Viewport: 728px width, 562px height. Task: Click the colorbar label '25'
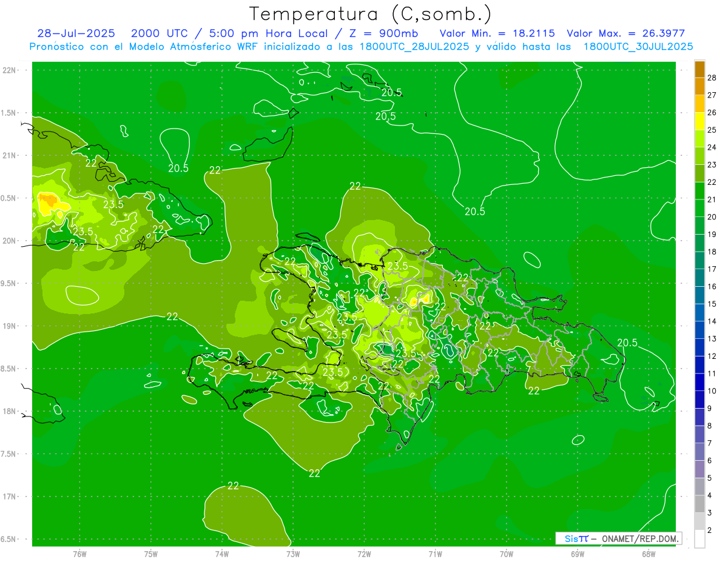pos(712,130)
